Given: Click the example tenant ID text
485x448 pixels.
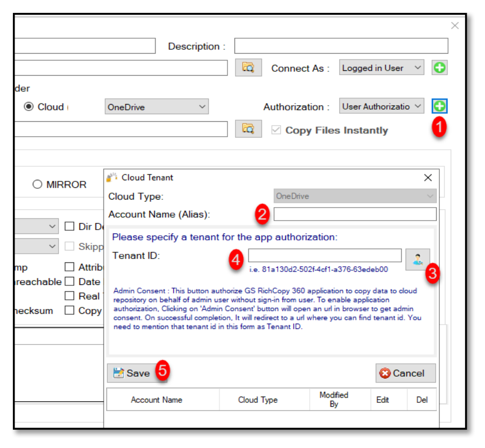Looking at the screenshot, I should point(319,269).
